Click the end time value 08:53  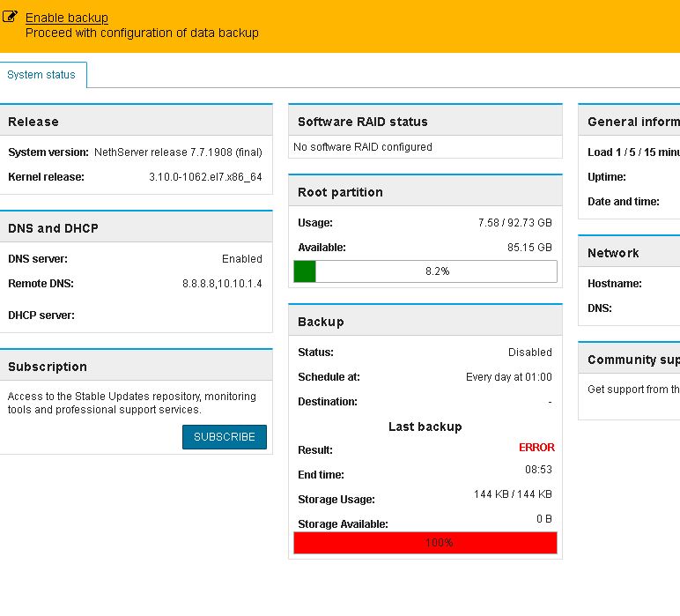coord(538,470)
